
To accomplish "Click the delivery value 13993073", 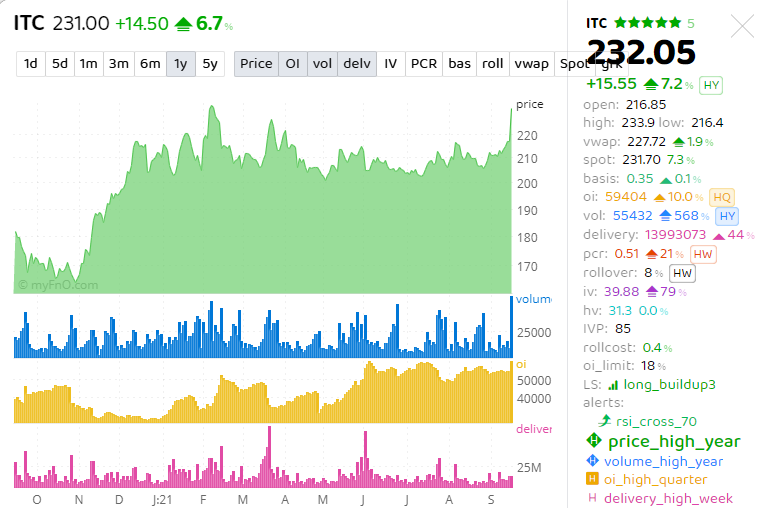I will coord(675,234).
